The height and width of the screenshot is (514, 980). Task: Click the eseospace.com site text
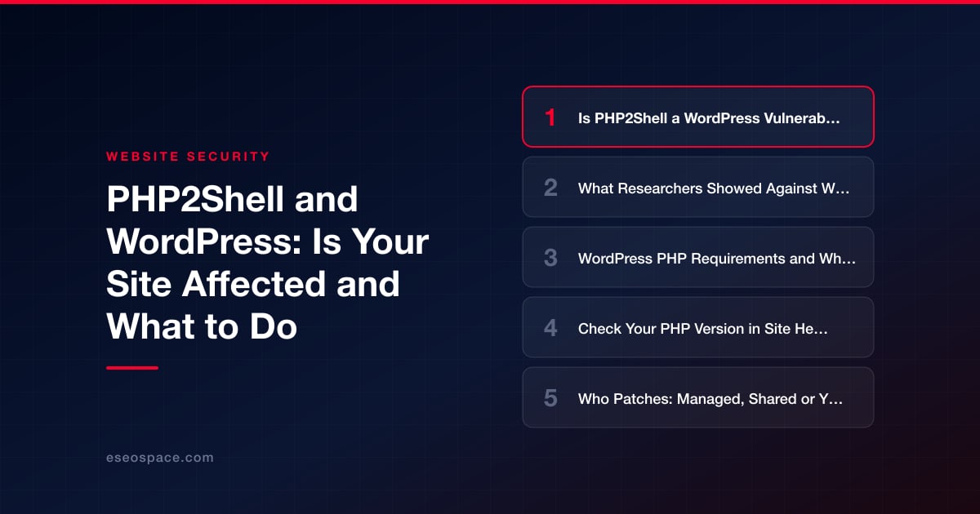coord(160,458)
